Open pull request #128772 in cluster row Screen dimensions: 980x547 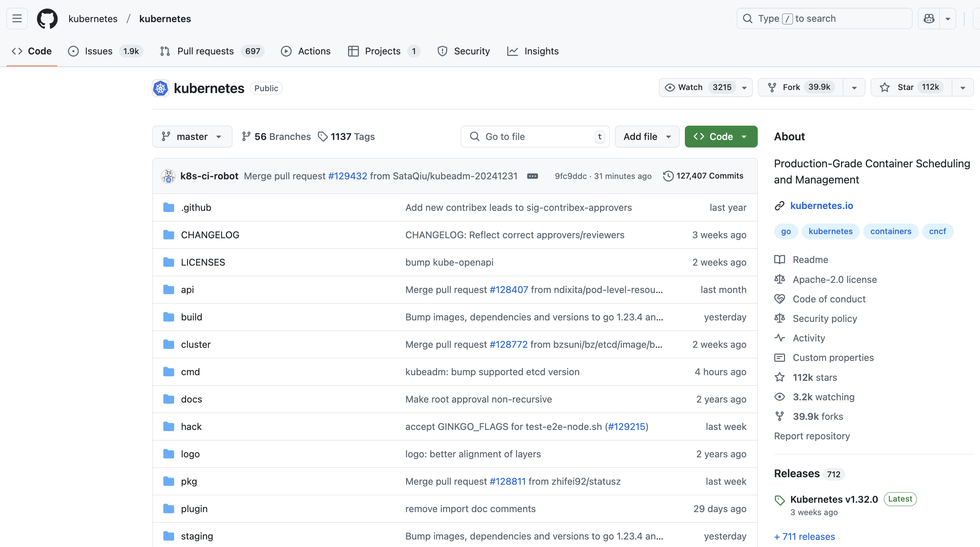coord(508,344)
